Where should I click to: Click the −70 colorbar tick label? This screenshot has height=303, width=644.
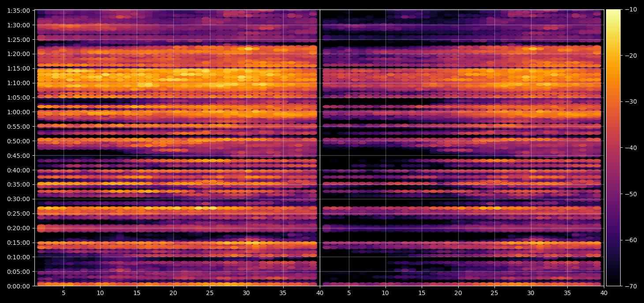630,286
